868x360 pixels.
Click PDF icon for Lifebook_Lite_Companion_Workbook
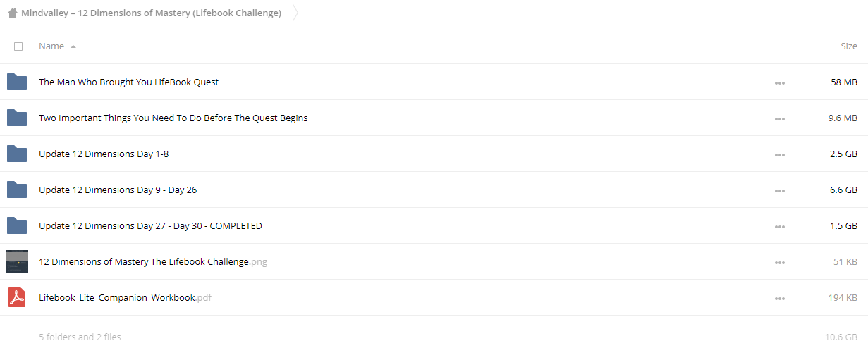17,297
